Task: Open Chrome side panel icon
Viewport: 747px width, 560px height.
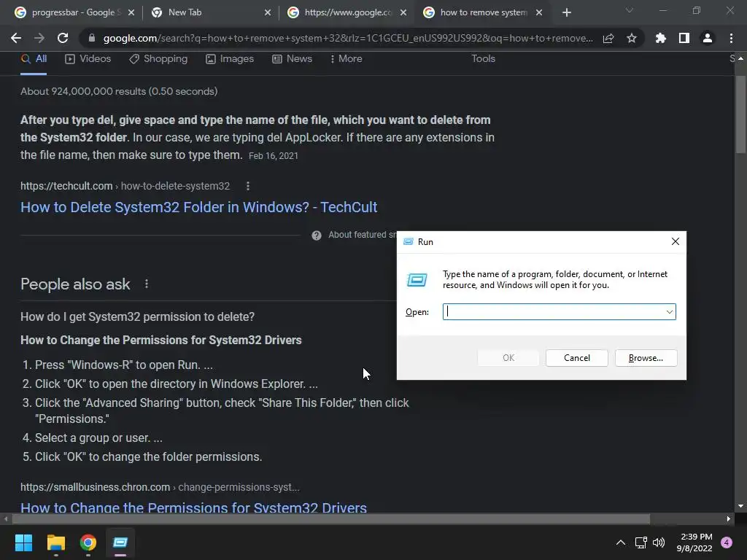Action: (x=684, y=38)
